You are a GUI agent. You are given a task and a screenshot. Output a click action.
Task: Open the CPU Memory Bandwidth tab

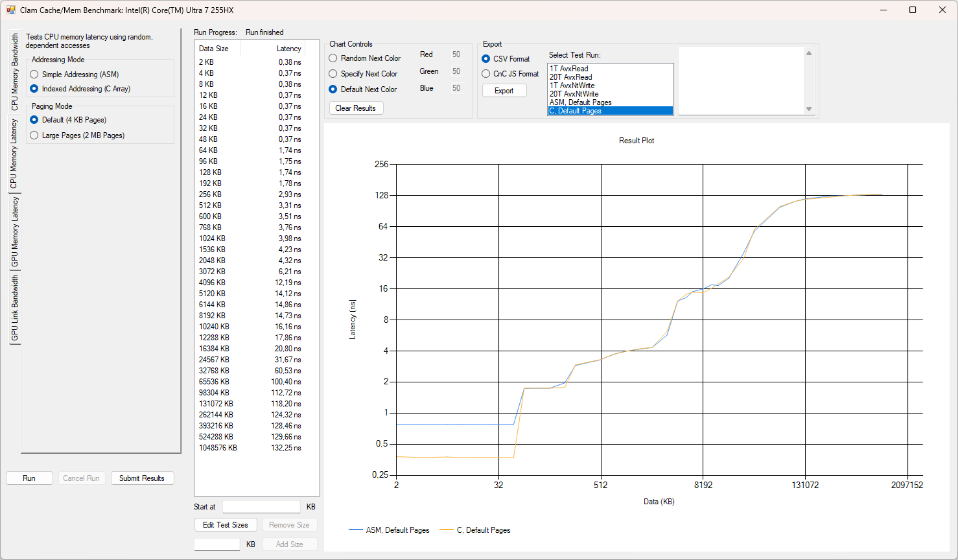[14, 72]
